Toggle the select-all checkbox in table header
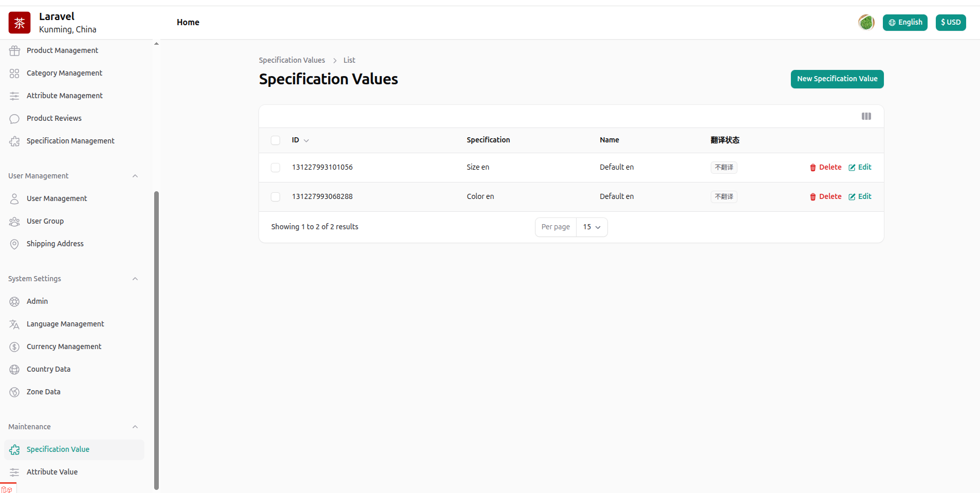 click(275, 140)
